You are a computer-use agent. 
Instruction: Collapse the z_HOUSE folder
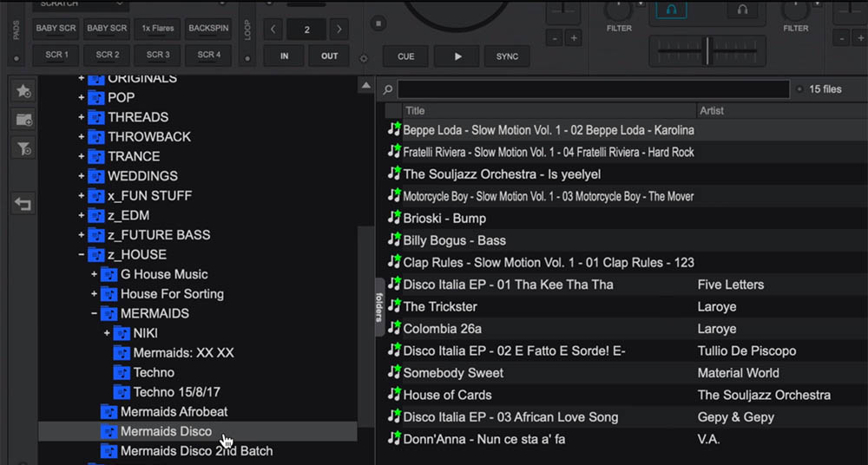coord(82,255)
